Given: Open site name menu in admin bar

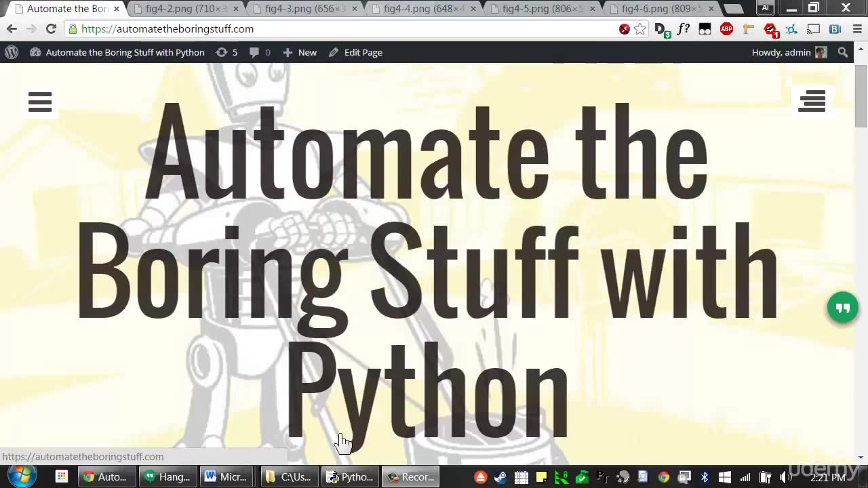Looking at the screenshot, I should (x=117, y=52).
